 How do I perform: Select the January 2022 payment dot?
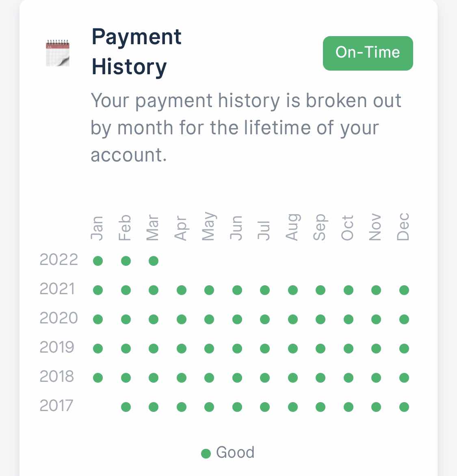[x=98, y=261]
